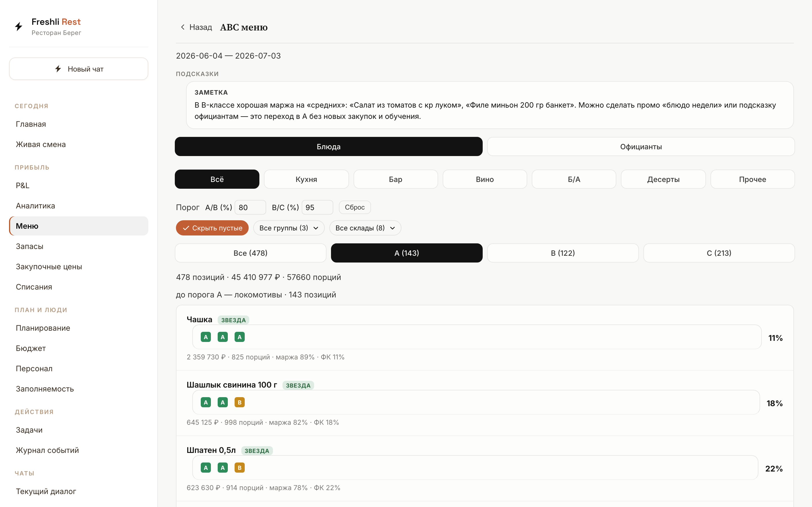The image size is (812, 507).
Task: Expand the Все склады (8) dropdown
Action: 365,228
